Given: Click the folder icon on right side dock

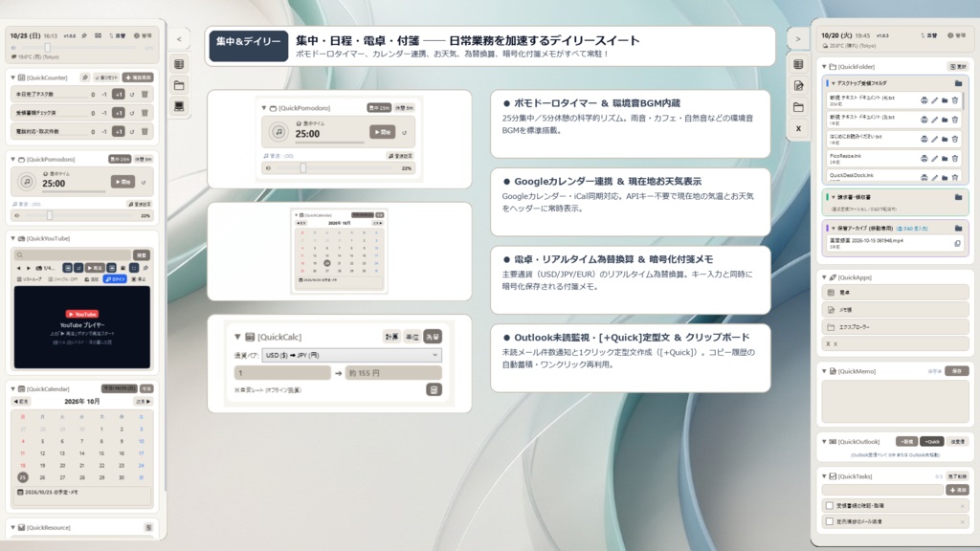Looking at the screenshot, I should (798, 107).
